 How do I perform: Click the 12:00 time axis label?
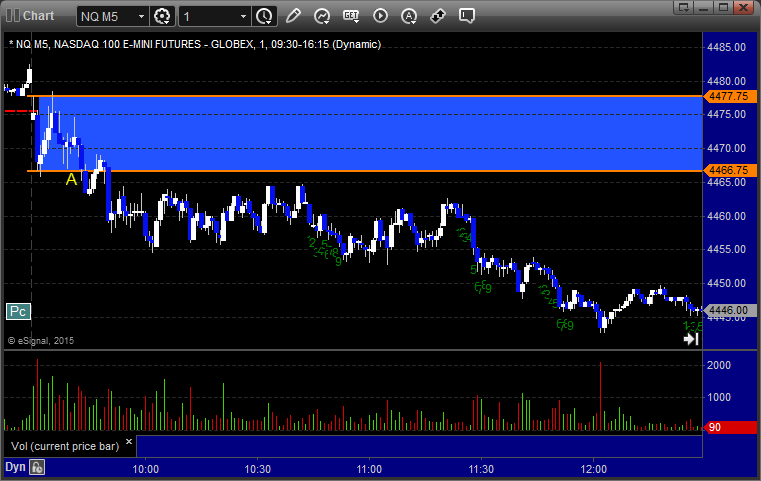594,469
